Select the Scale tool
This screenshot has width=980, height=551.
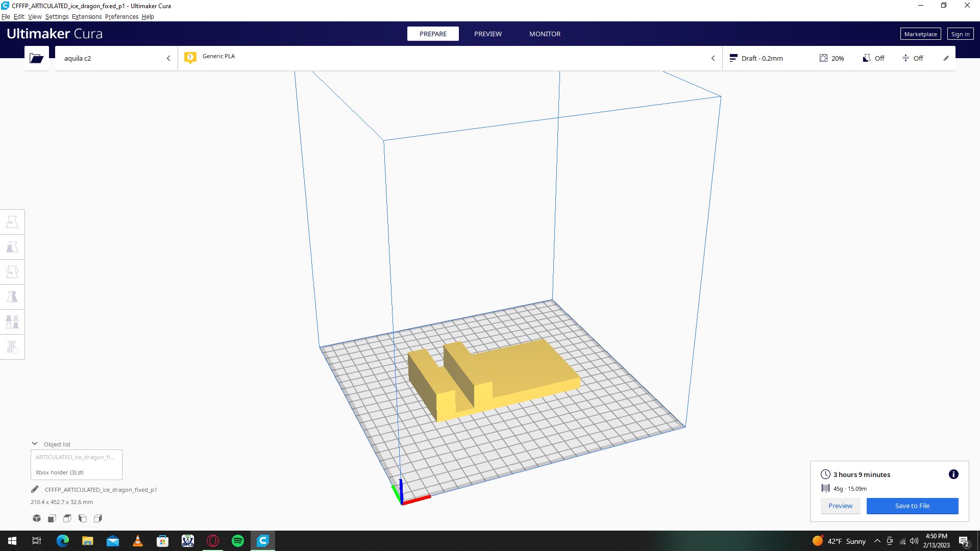[x=12, y=246]
